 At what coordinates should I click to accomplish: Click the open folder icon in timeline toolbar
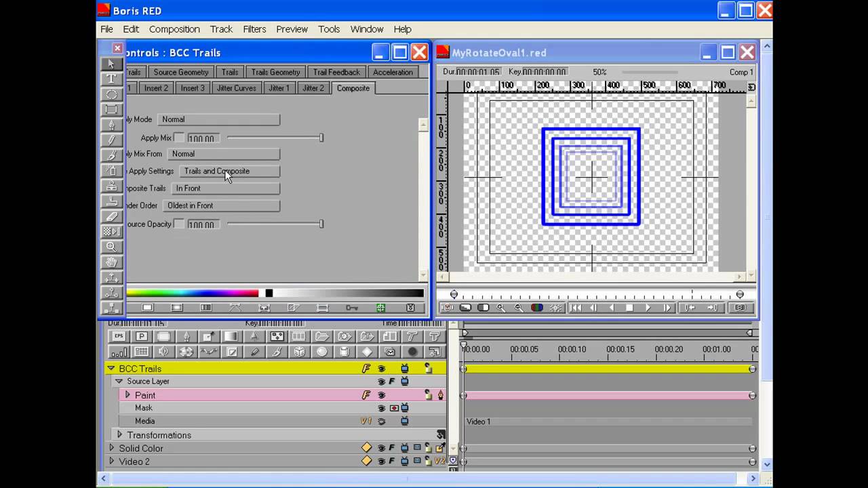[x=321, y=336]
